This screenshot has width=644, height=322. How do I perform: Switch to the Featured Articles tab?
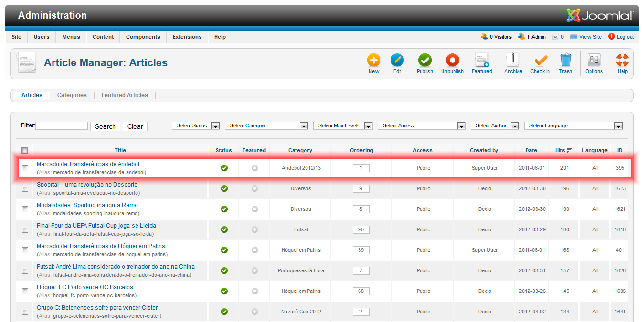click(x=125, y=95)
